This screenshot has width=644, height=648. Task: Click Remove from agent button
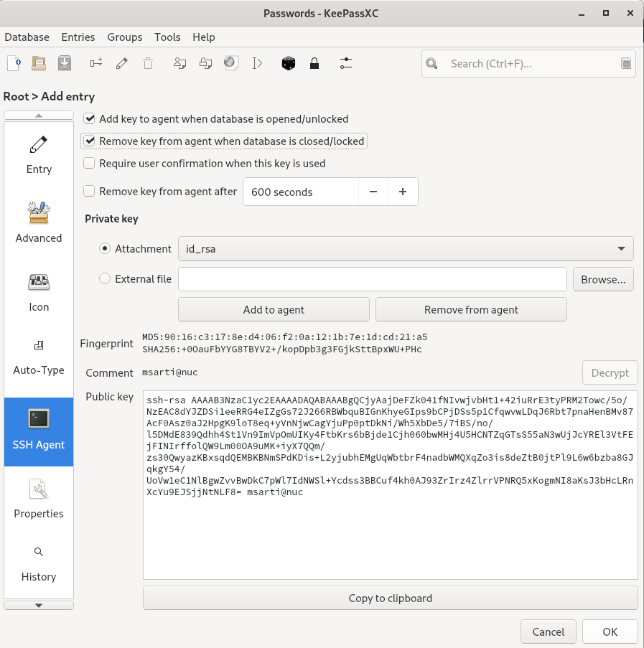click(x=471, y=309)
